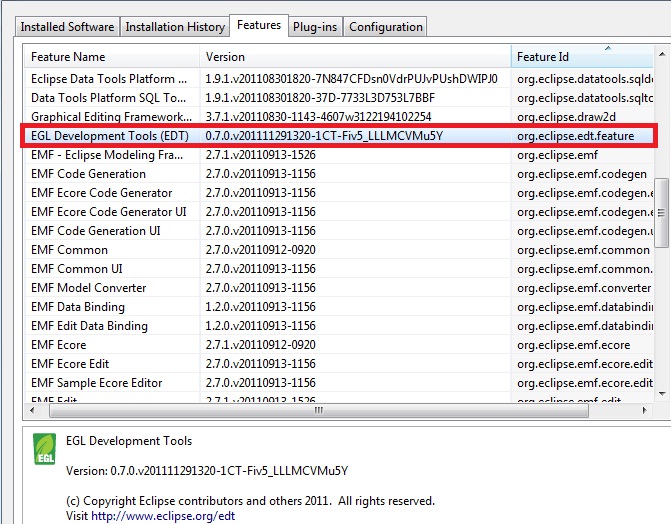Screen dimensions: 671x524
Task: Click the copyright text in the details pane
Action: [250, 501]
